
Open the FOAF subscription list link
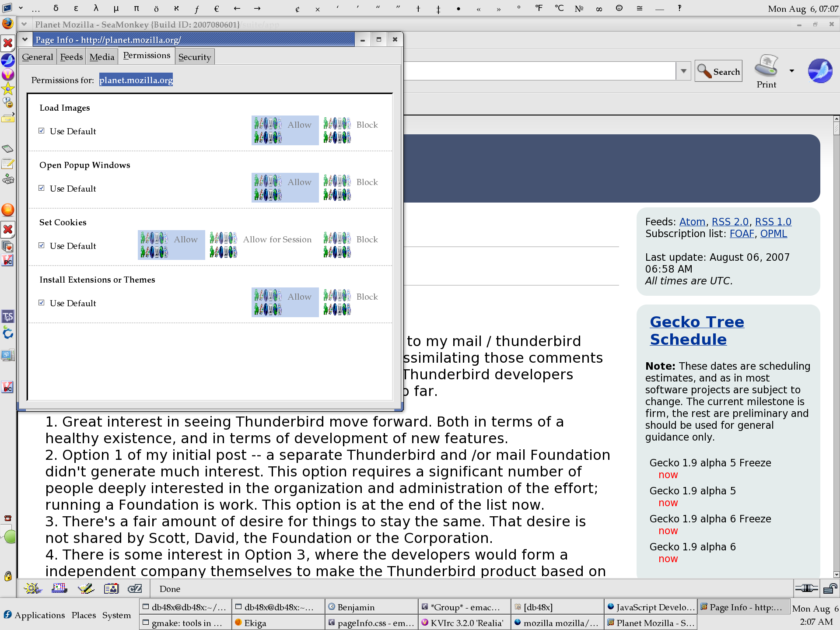click(742, 234)
